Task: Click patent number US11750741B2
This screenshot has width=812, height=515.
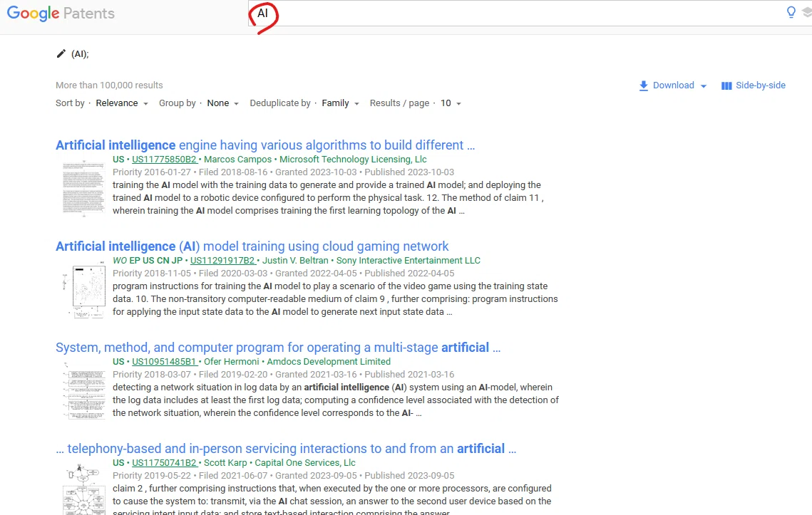Action: [x=164, y=463]
